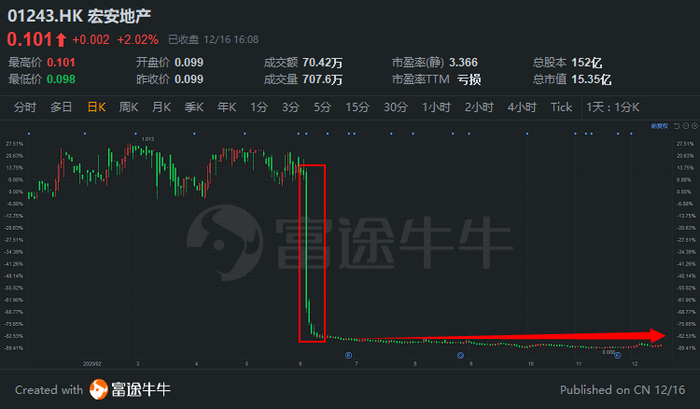
Task: Toggle the blue 前复权 adjustment label
Action: (659, 126)
